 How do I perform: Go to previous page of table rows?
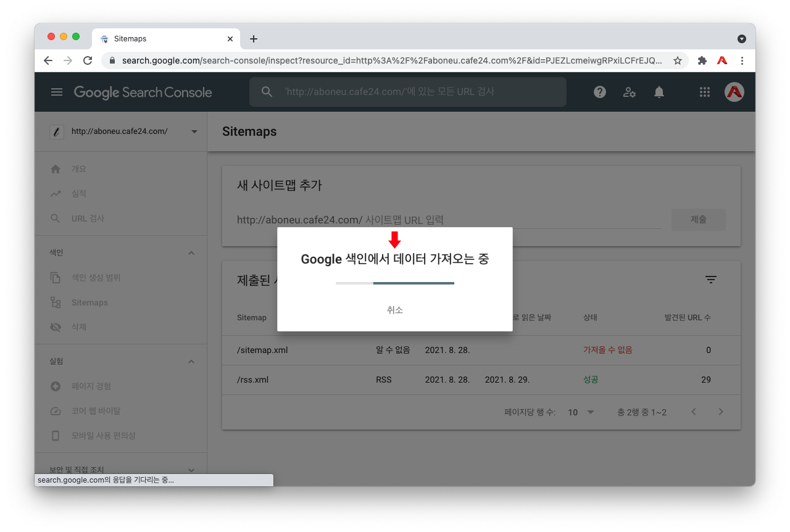(694, 412)
